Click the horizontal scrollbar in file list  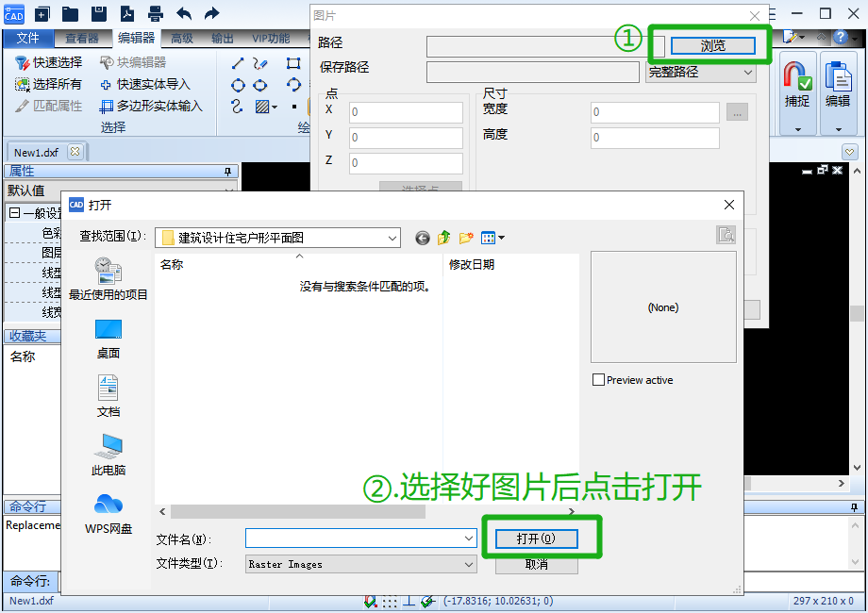298,512
